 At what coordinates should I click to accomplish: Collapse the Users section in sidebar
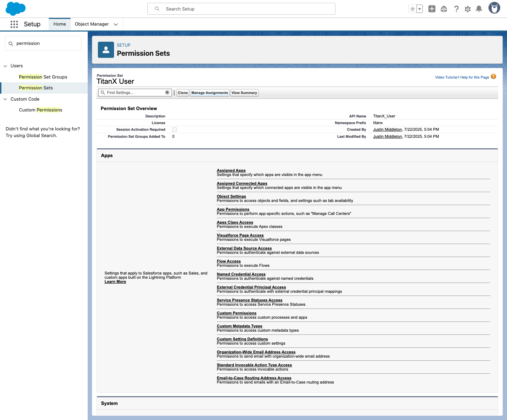click(5, 66)
